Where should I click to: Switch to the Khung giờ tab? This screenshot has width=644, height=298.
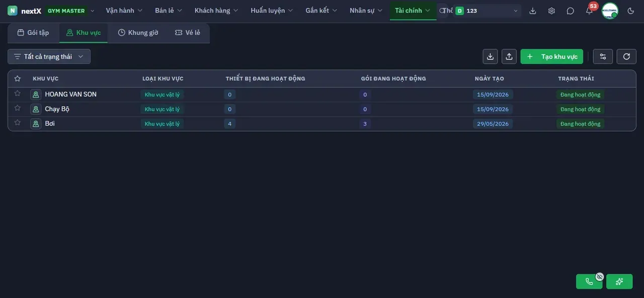tap(138, 33)
